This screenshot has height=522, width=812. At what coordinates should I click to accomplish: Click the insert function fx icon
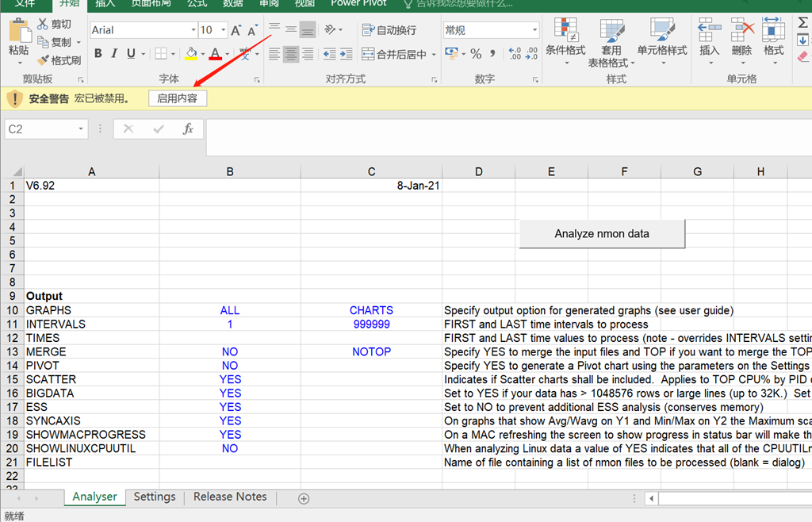188,129
